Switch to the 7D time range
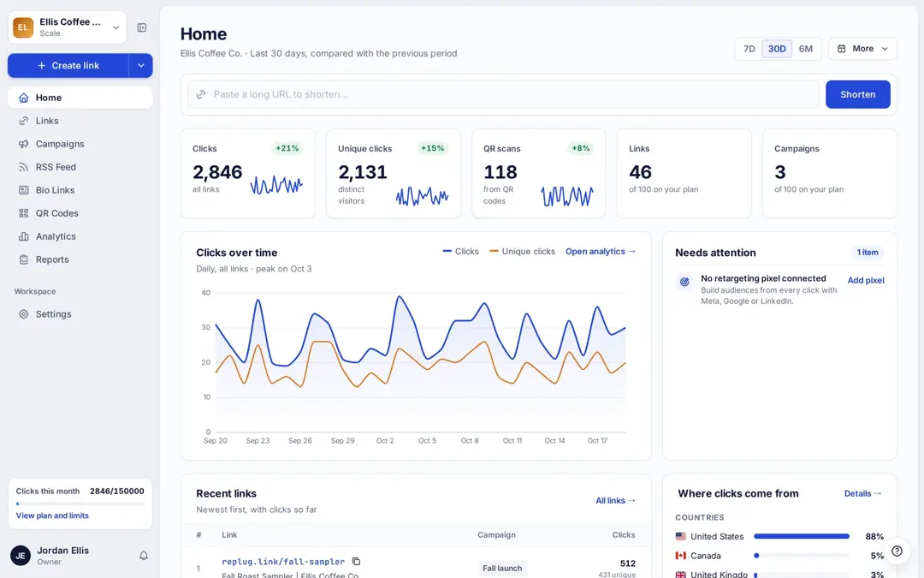This screenshot has height=578, width=924. pyautogui.click(x=749, y=49)
